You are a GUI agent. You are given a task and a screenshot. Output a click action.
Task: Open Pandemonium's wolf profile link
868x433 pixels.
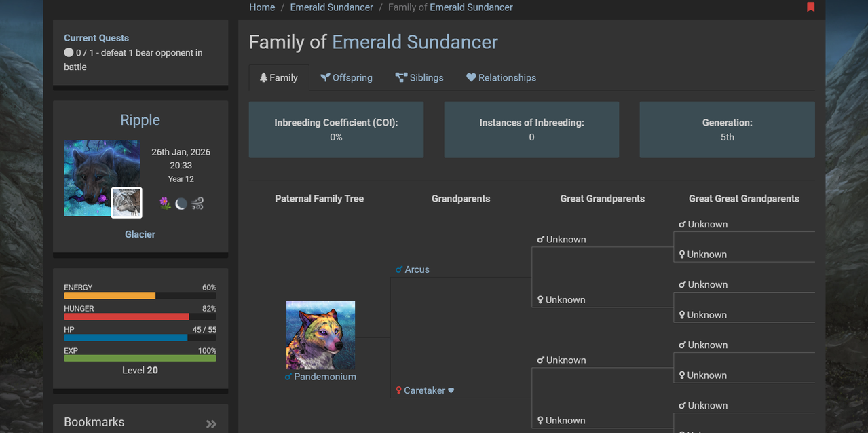[x=325, y=377]
